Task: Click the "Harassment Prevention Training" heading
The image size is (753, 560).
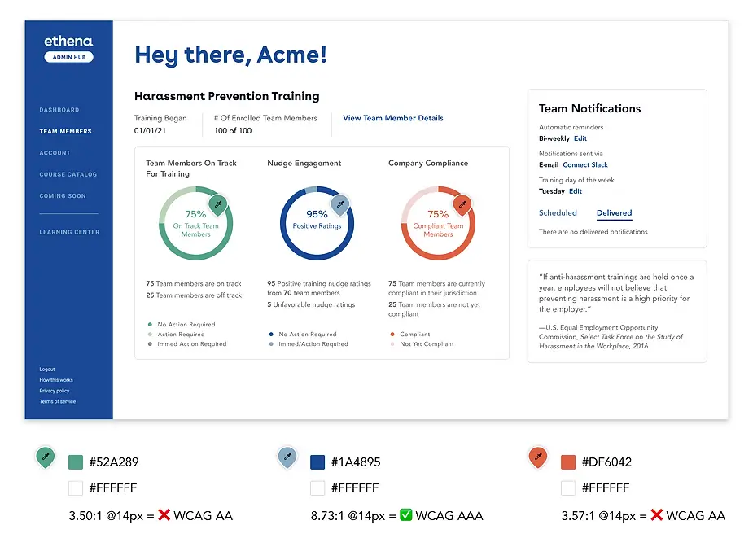Action: tap(226, 96)
